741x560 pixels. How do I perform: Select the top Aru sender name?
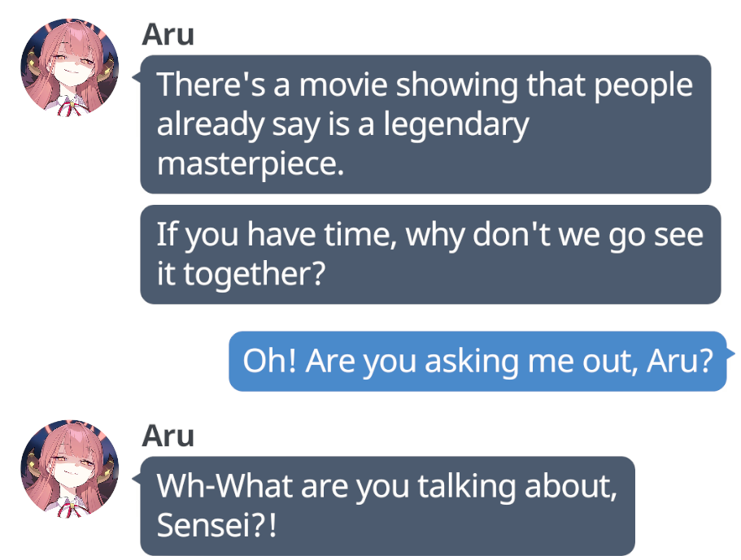168,34
